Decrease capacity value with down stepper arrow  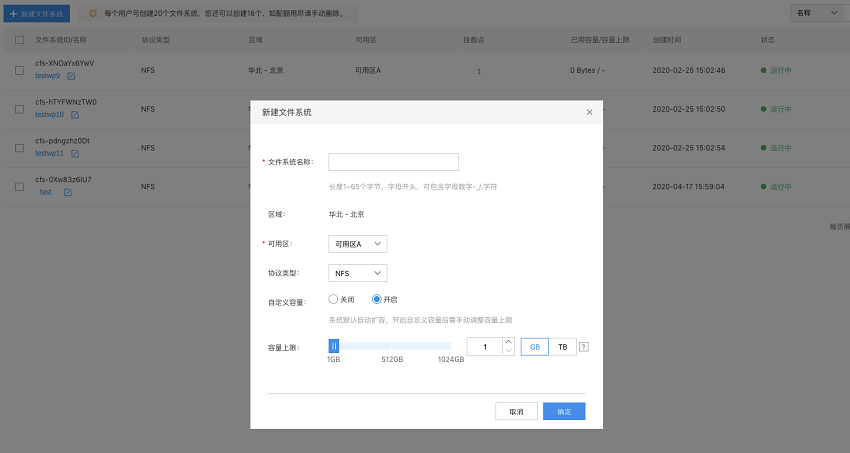coord(508,351)
